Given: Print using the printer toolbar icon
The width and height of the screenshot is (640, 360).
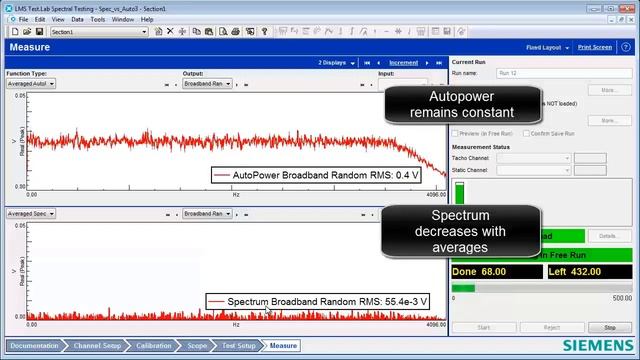Looking at the screenshot, I should point(236,31).
